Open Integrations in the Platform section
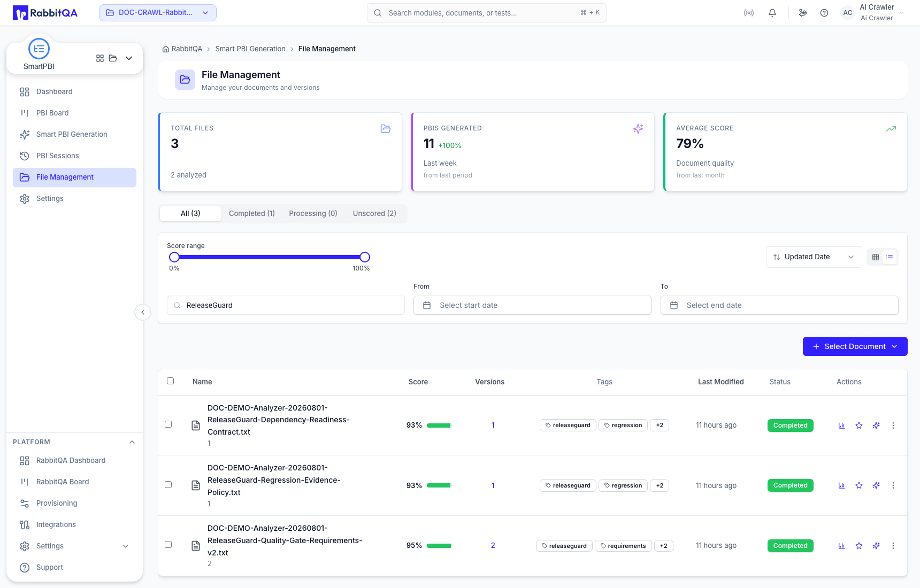 pos(74,525)
